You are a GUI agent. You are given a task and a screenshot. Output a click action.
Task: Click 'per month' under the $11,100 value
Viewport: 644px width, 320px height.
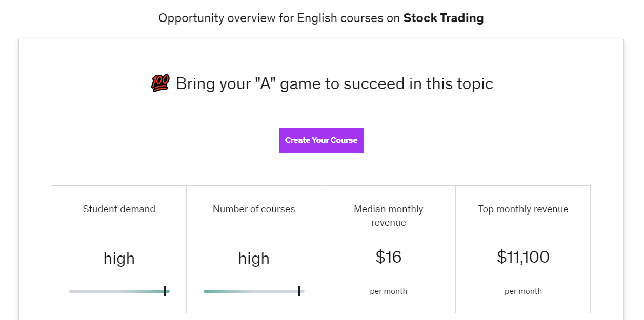coord(523,291)
